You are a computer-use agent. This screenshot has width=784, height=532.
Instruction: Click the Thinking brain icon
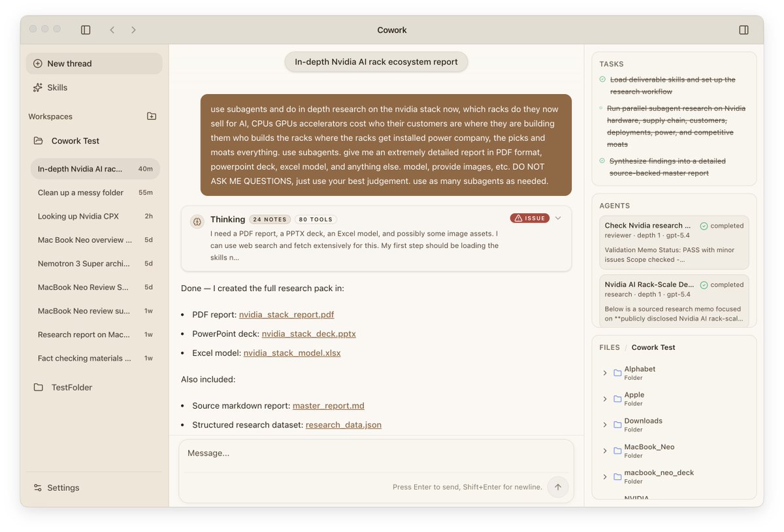(197, 221)
